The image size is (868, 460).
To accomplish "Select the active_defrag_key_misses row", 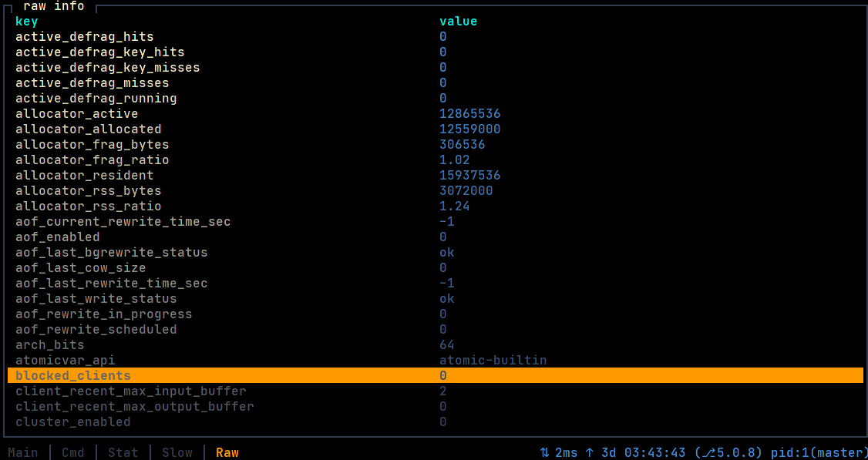I will tap(436, 68).
